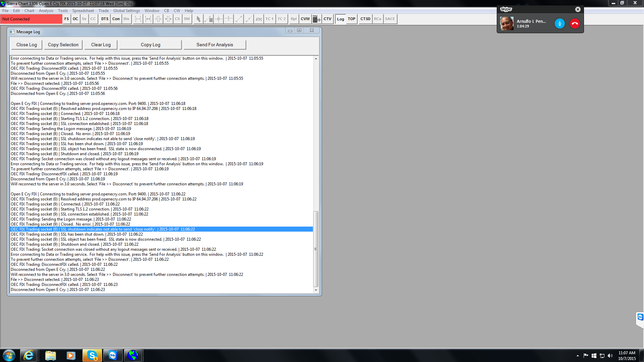Select the pointer arrow tool
Screen dimensions: 644x362
pyautogui.click(x=198, y=19)
